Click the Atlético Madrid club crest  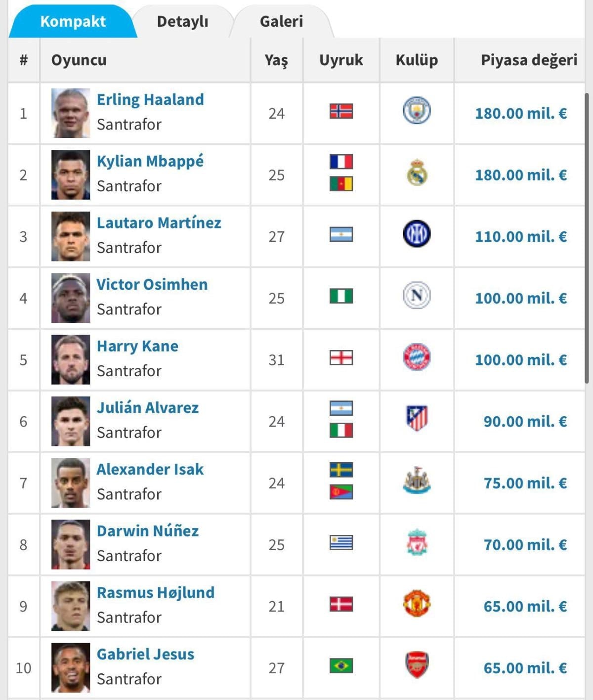pyautogui.click(x=417, y=419)
